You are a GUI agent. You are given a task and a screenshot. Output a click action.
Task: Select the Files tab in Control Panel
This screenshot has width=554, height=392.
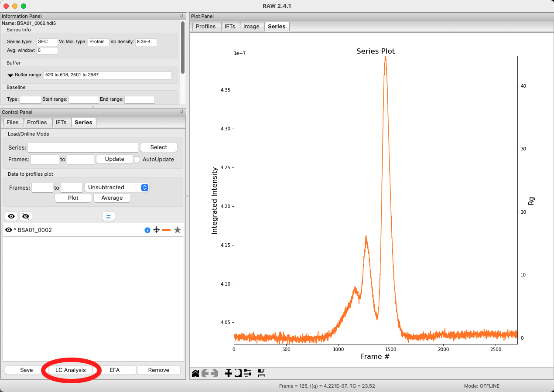tap(13, 123)
